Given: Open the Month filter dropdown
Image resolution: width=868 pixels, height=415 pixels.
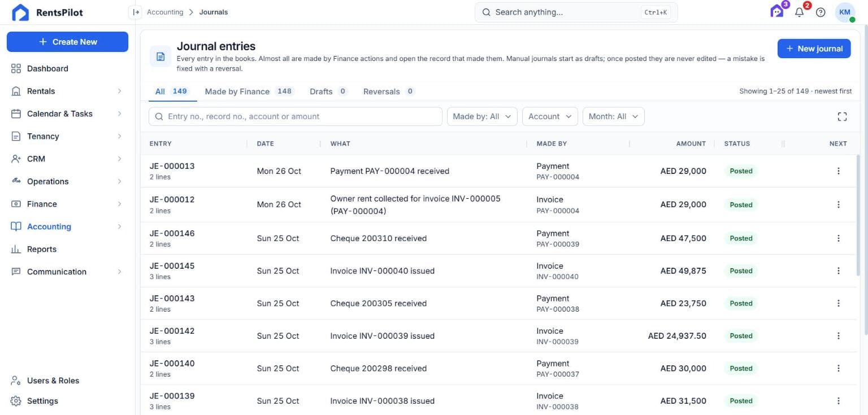Looking at the screenshot, I should [613, 116].
